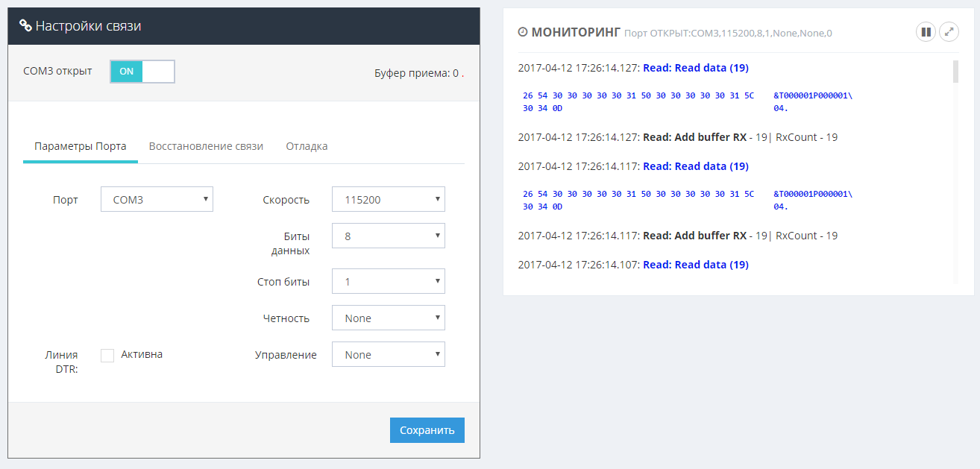Image resolution: width=980 pixels, height=469 pixels.
Task: Enable the DTR line Активна checkbox
Action: pyautogui.click(x=107, y=356)
